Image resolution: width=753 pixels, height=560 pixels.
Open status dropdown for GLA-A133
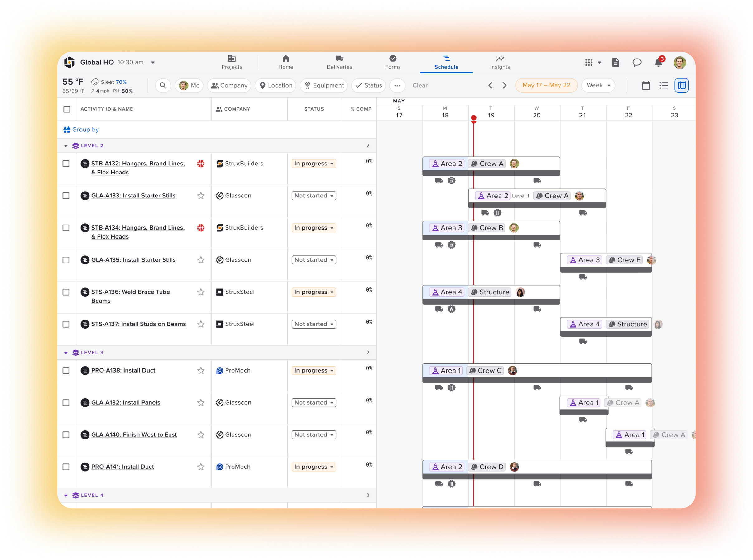(314, 196)
